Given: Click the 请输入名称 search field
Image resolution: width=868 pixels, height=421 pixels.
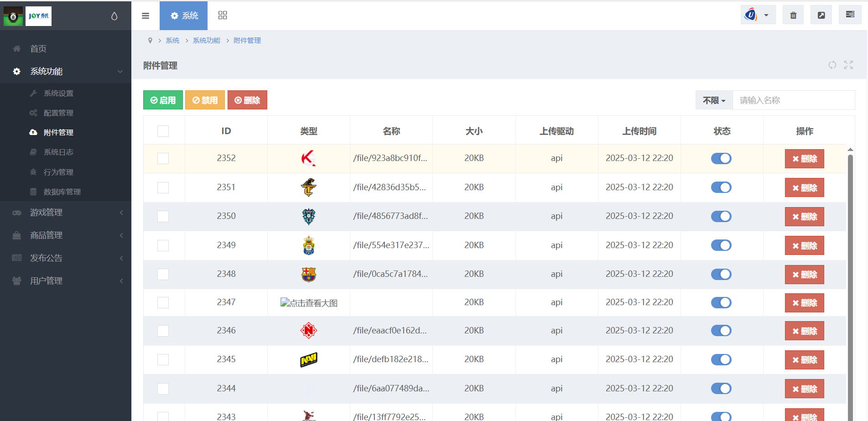Looking at the screenshot, I should tap(794, 100).
